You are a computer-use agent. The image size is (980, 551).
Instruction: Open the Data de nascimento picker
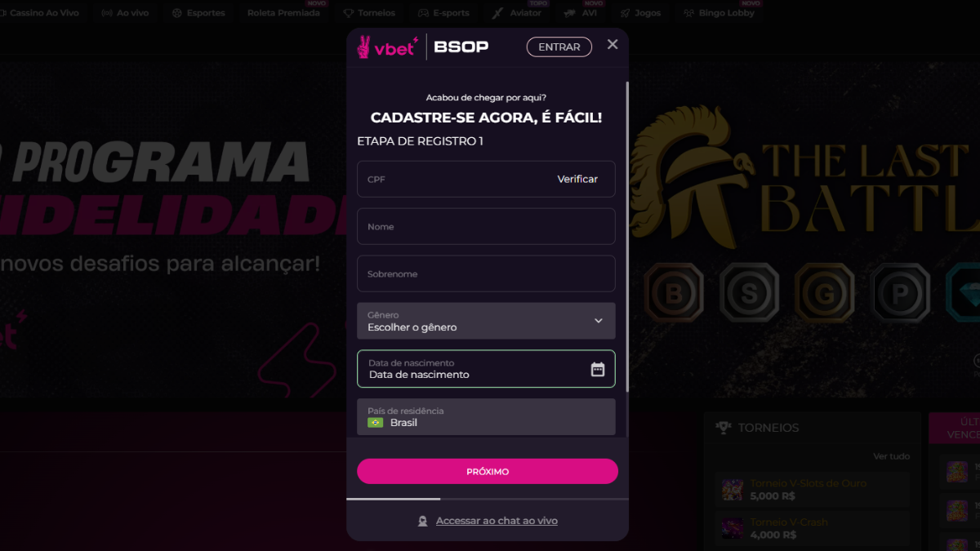(486, 369)
